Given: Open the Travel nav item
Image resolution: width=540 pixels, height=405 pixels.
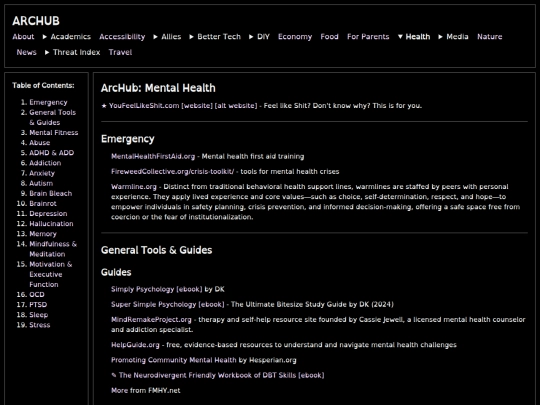Looking at the screenshot, I should (x=120, y=52).
